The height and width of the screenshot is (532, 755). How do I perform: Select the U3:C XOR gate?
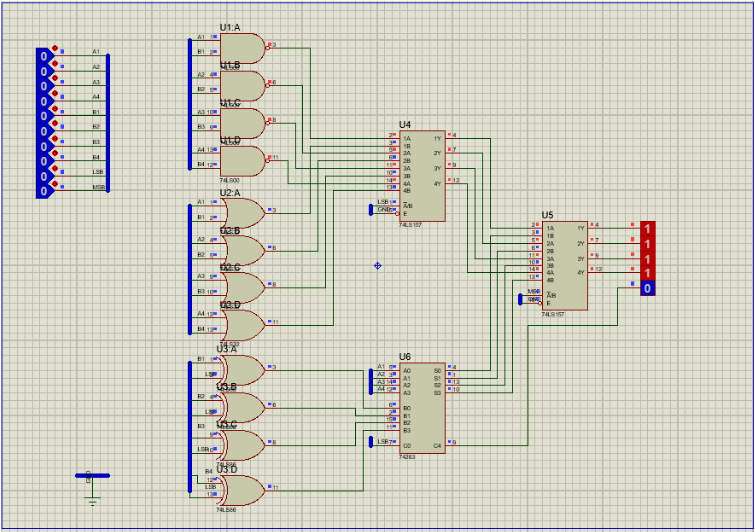tap(244, 444)
